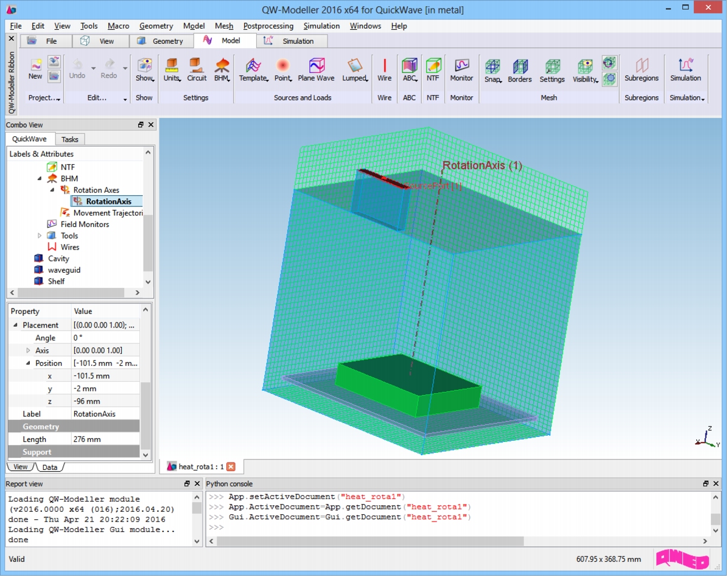Image resolution: width=728 pixels, height=577 pixels.
Task: Select the Lumped element tool
Action: click(355, 69)
